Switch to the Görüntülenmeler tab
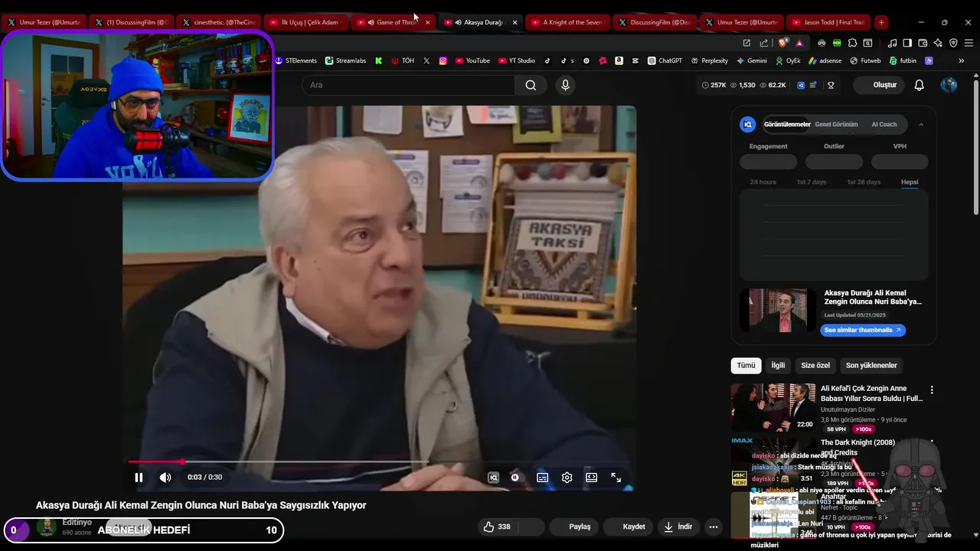 pyautogui.click(x=787, y=124)
